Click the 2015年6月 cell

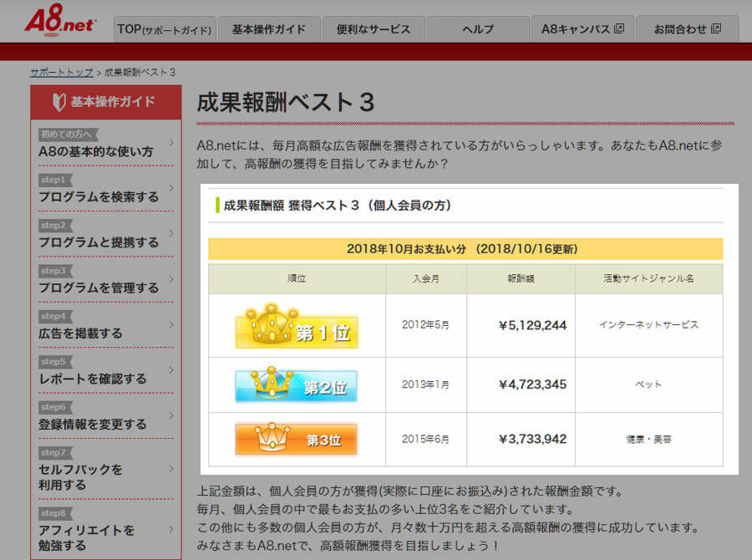click(426, 439)
